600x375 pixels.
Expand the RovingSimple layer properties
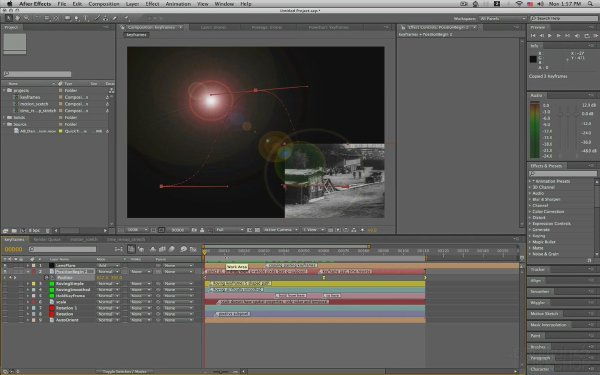coord(28,284)
